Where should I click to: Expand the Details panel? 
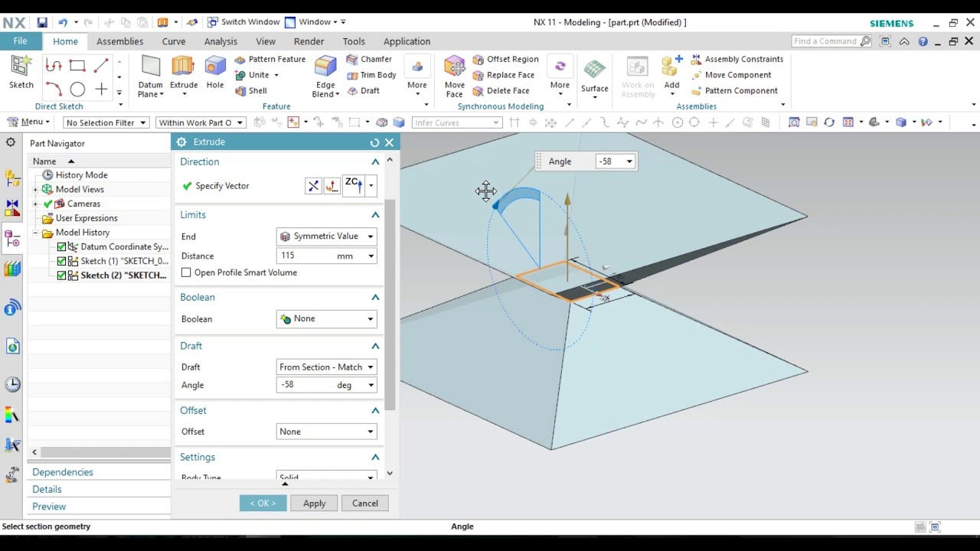tap(47, 489)
